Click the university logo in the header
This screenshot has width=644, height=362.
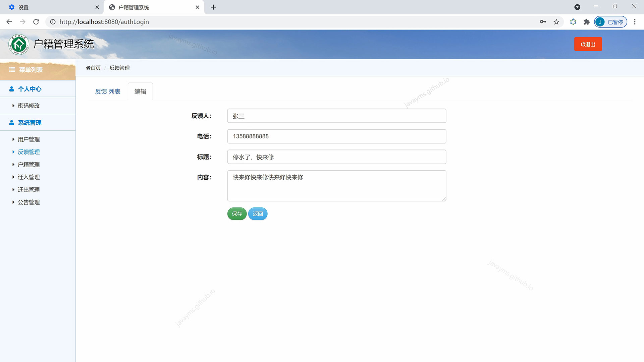click(19, 44)
